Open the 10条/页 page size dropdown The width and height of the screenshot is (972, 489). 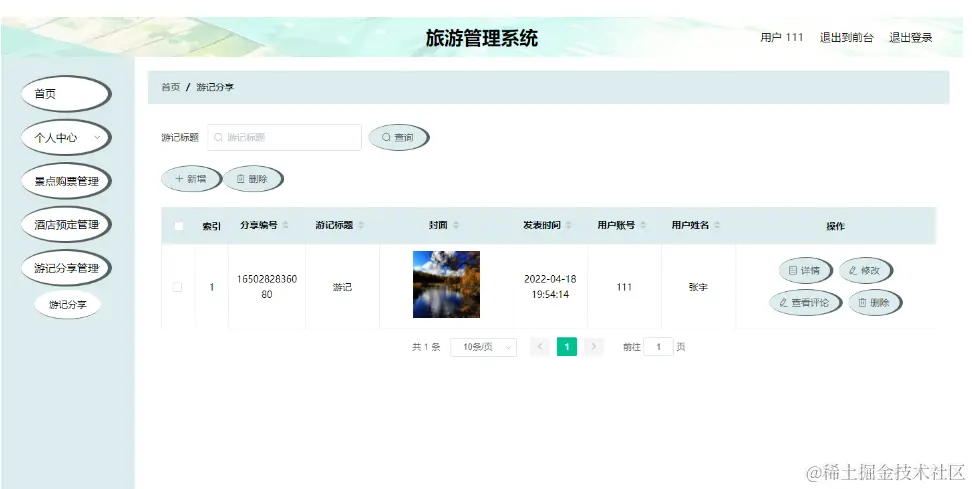tap(484, 347)
